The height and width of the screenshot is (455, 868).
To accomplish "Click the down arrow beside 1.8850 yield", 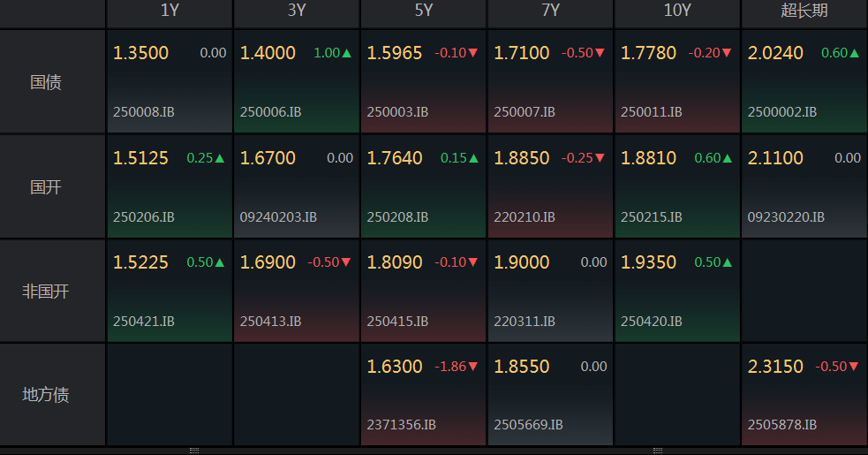I will coord(600,158).
